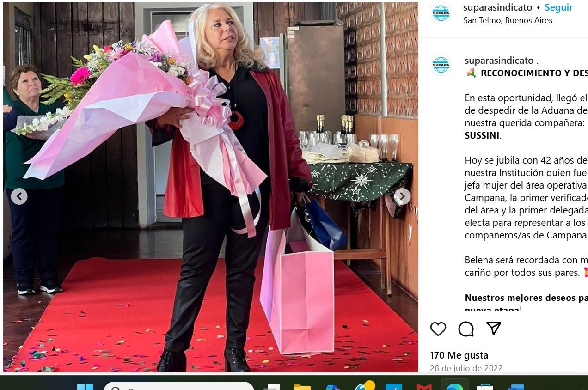Switch to Microsoft Edge in taskbar
Viewport: 588px width, 390px height.
point(455,386)
